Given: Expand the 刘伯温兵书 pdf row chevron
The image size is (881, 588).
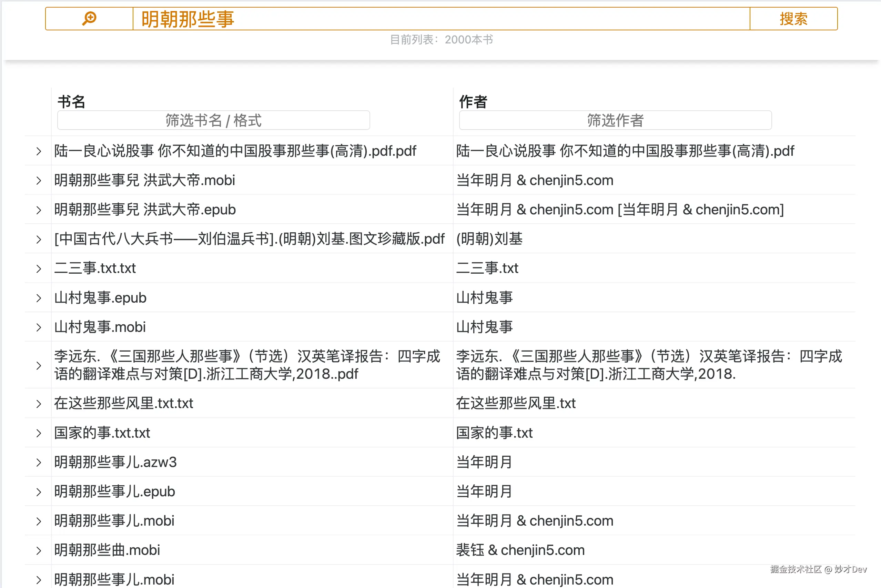Looking at the screenshot, I should (x=39, y=239).
